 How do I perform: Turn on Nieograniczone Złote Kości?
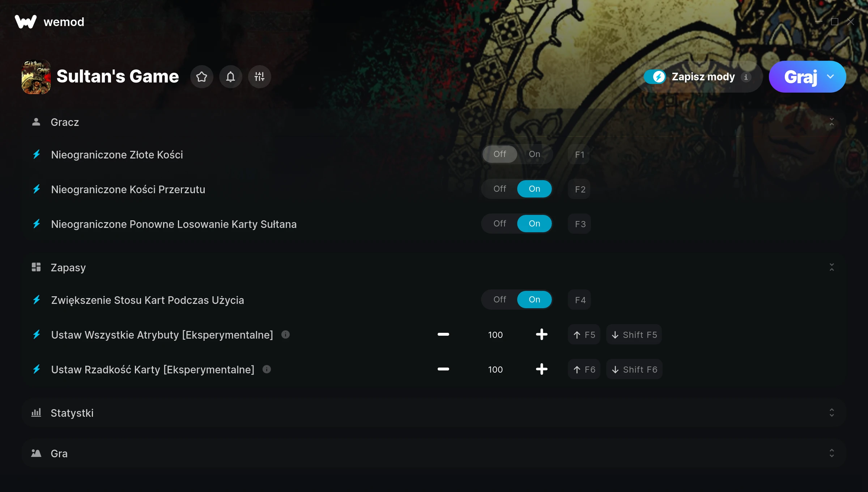coord(534,154)
